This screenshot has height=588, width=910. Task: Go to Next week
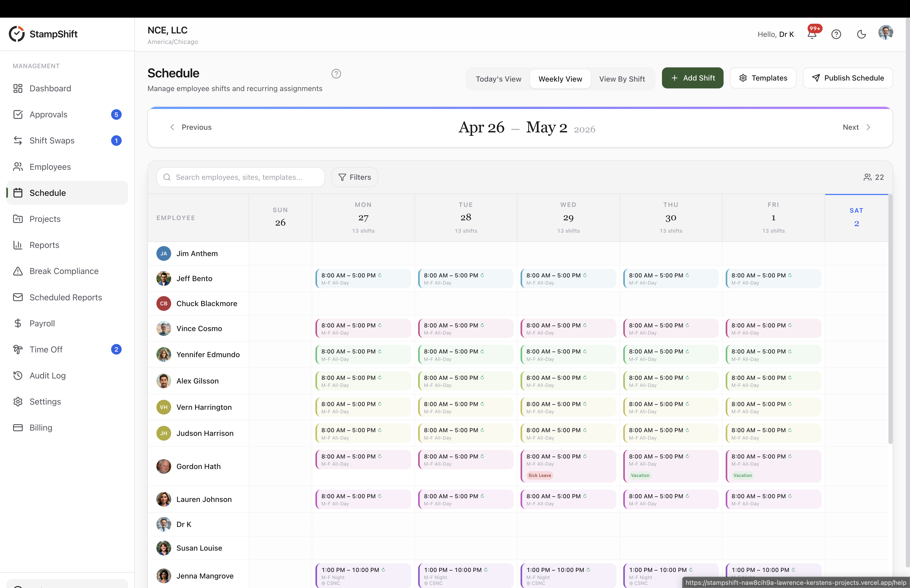click(857, 127)
